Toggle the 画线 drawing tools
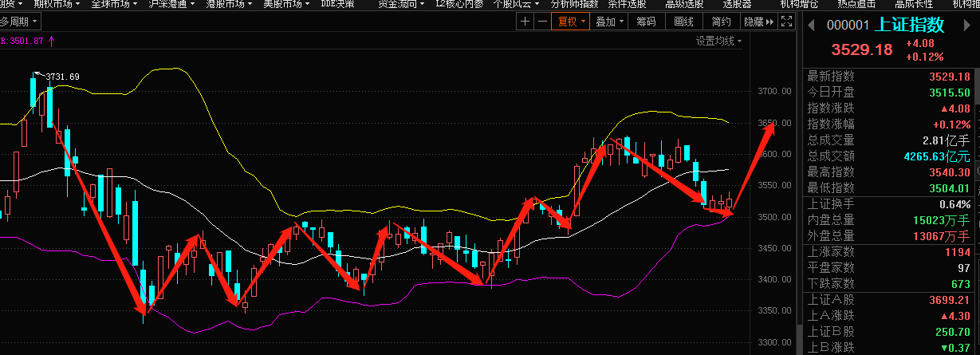The image size is (980, 355). point(683,22)
